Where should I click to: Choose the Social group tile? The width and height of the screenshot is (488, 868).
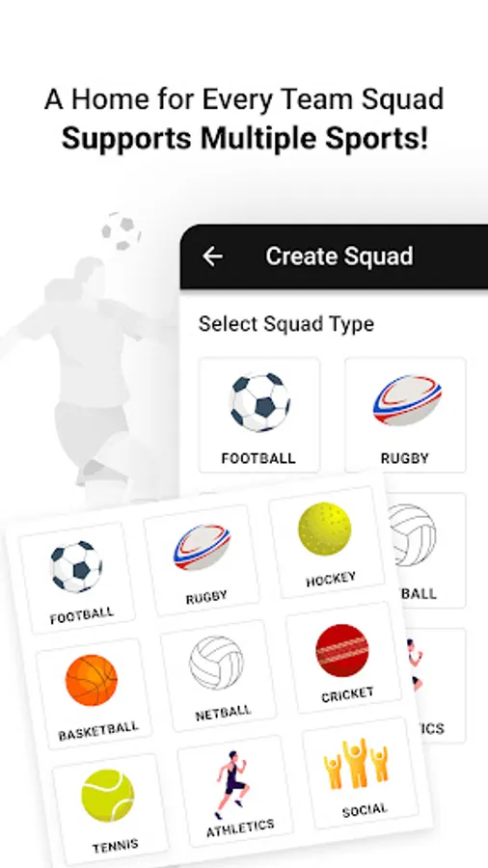click(x=360, y=773)
